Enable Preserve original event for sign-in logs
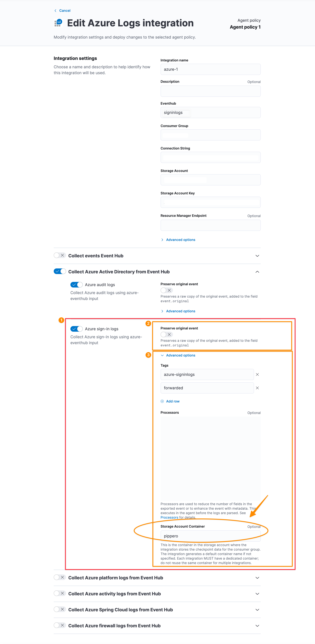The height and width of the screenshot is (644, 315). (166, 334)
